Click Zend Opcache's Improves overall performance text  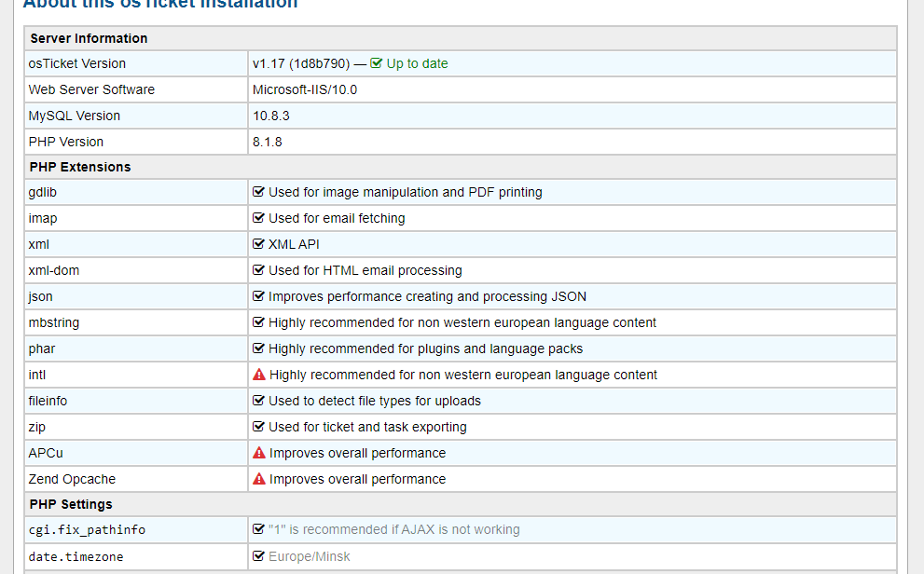tap(358, 479)
